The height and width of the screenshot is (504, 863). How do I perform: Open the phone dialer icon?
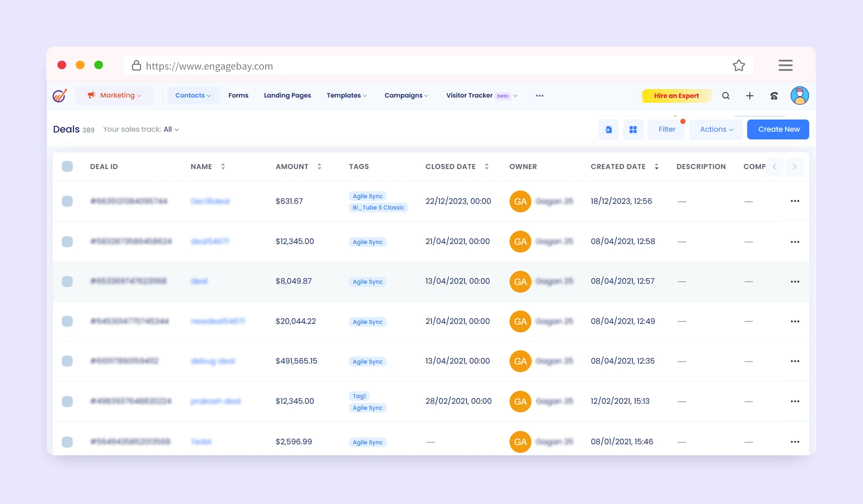pyautogui.click(x=774, y=96)
